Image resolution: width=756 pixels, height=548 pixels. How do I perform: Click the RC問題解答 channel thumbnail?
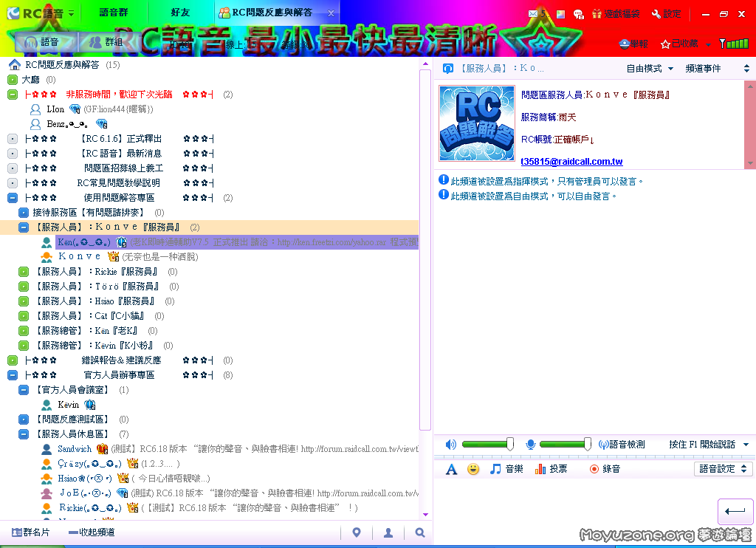coord(477,123)
